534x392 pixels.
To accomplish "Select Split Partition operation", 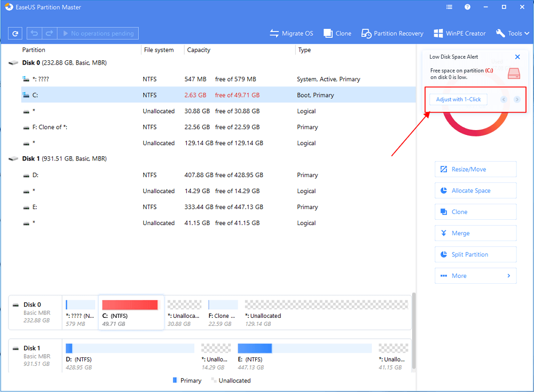I will tap(475, 254).
